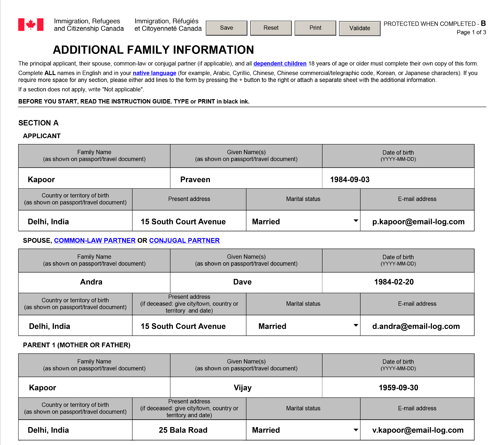The image size is (504, 445).
Task: Open the COMMON-LAW PARTNER link
Action: (95, 240)
